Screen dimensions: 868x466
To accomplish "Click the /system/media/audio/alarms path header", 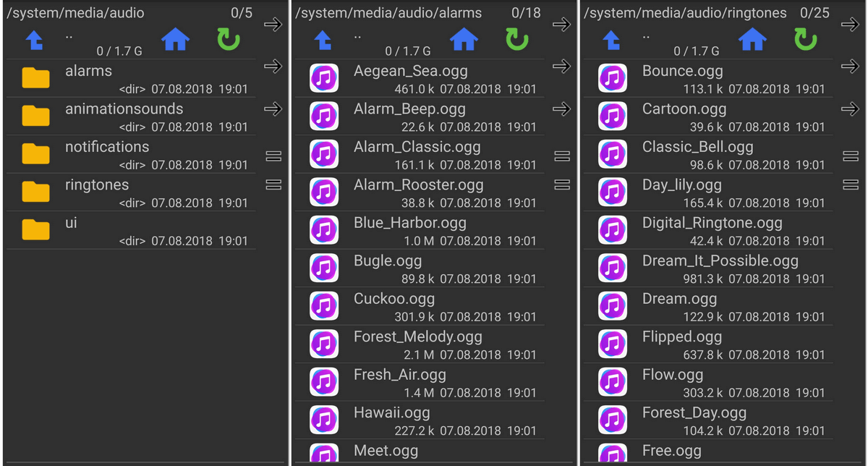I will (x=390, y=13).
